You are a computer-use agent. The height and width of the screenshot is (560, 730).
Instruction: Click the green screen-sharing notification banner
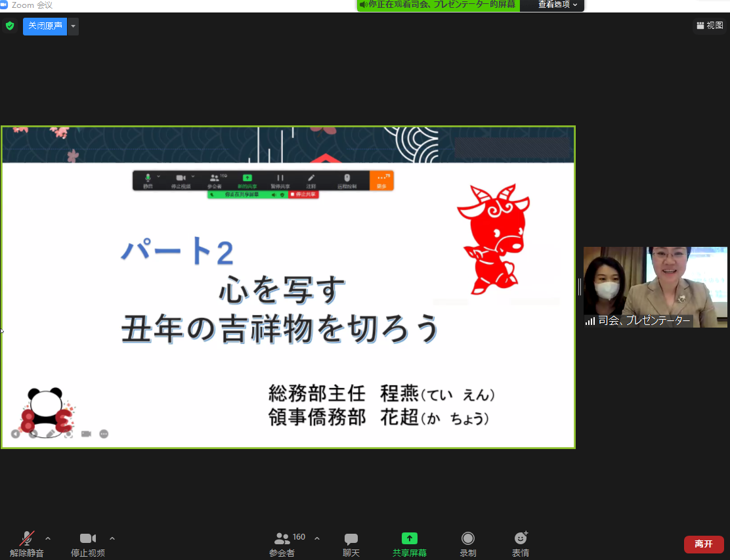pos(438,5)
